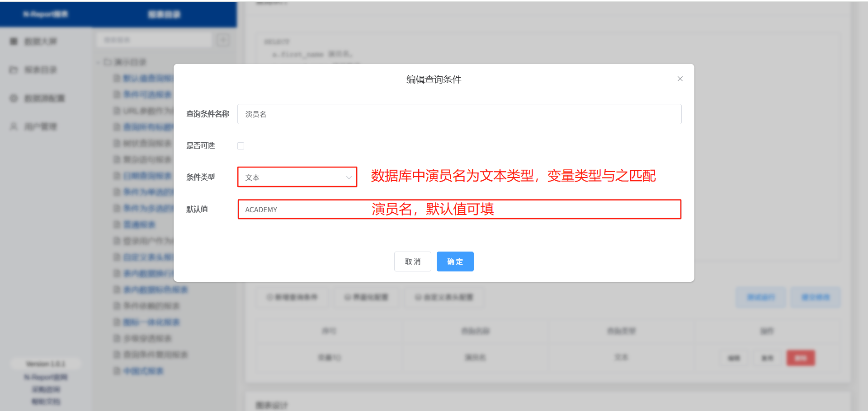Expand the 条件类型 dropdown showing 文本
Viewport: 868px width, 411px height.
click(x=297, y=177)
